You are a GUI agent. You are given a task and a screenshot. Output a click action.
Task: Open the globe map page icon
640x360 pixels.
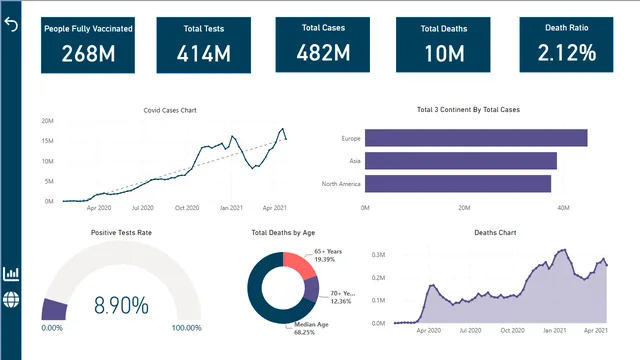point(11,300)
